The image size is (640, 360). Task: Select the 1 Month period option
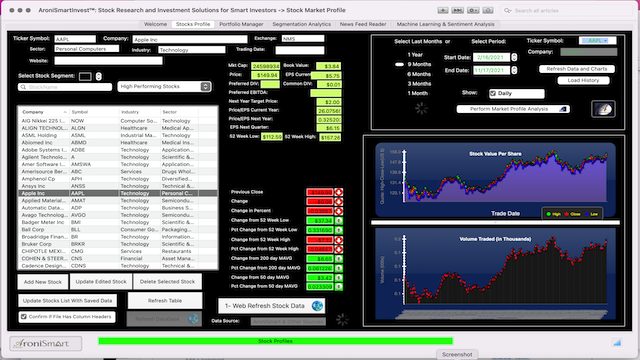(x=418, y=93)
